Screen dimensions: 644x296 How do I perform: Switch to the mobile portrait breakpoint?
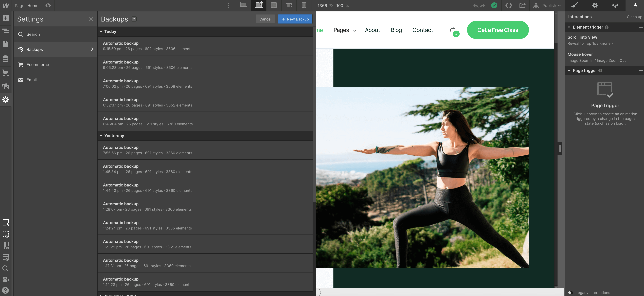click(304, 6)
